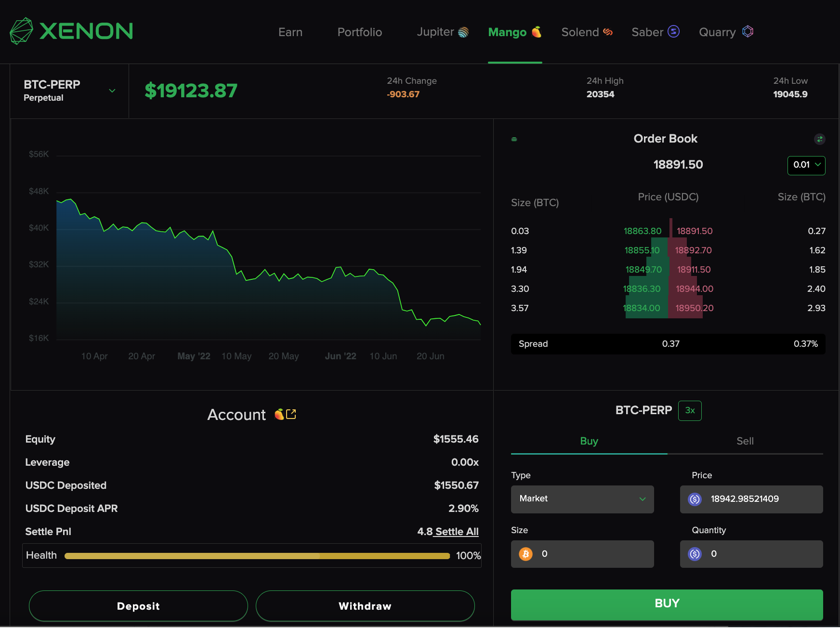Select bid price 18834.00
The height and width of the screenshot is (628, 840).
tap(642, 308)
